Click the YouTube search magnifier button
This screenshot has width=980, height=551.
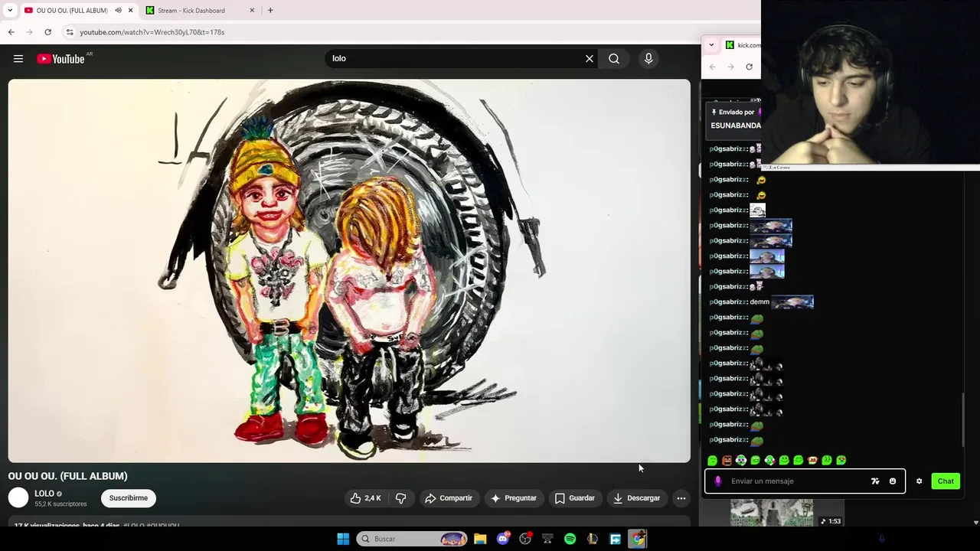coord(614,58)
